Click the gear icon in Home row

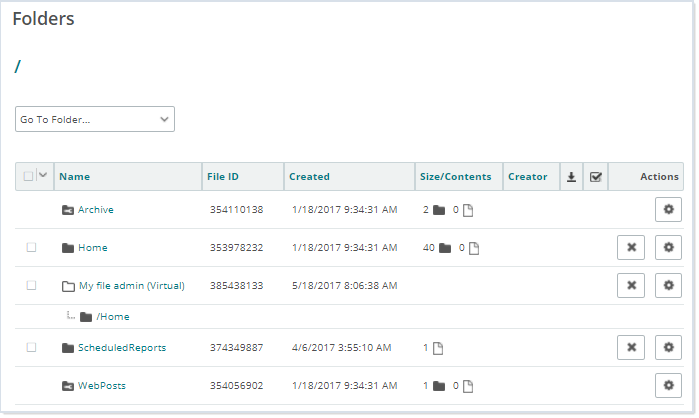pos(668,248)
